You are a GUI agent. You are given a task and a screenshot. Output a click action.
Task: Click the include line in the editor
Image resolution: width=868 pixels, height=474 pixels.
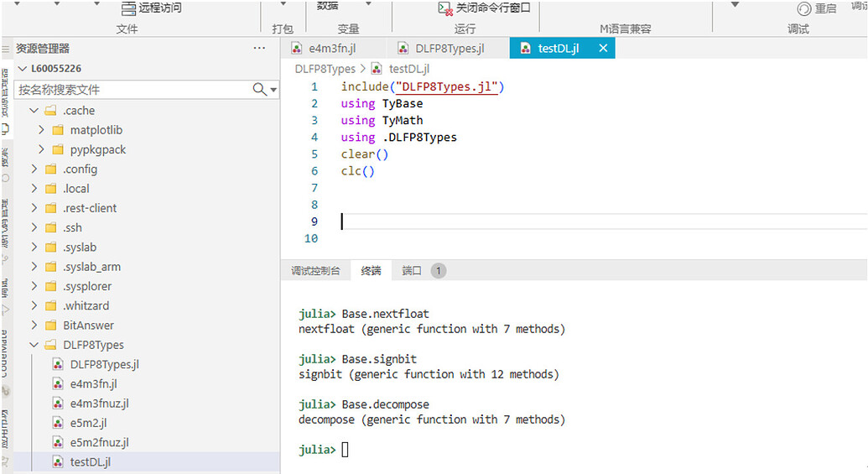pyautogui.click(x=423, y=86)
